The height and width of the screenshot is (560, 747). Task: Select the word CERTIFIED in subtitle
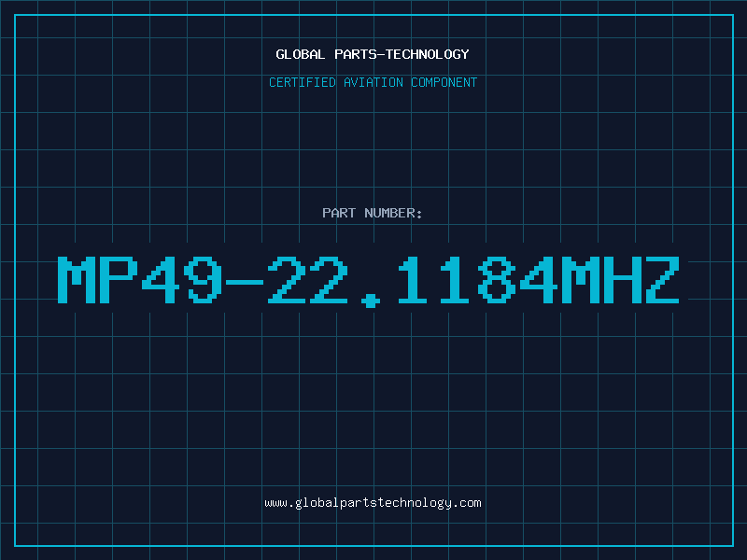[303, 82]
